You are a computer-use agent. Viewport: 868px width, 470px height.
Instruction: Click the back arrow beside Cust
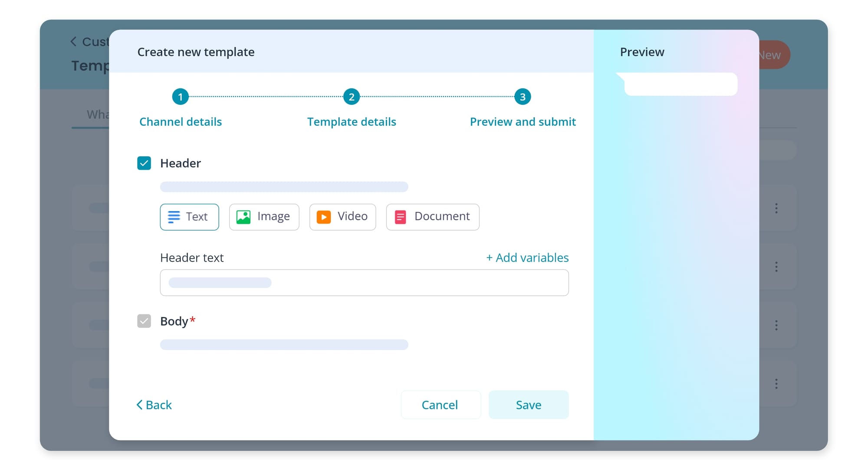(73, 42)
